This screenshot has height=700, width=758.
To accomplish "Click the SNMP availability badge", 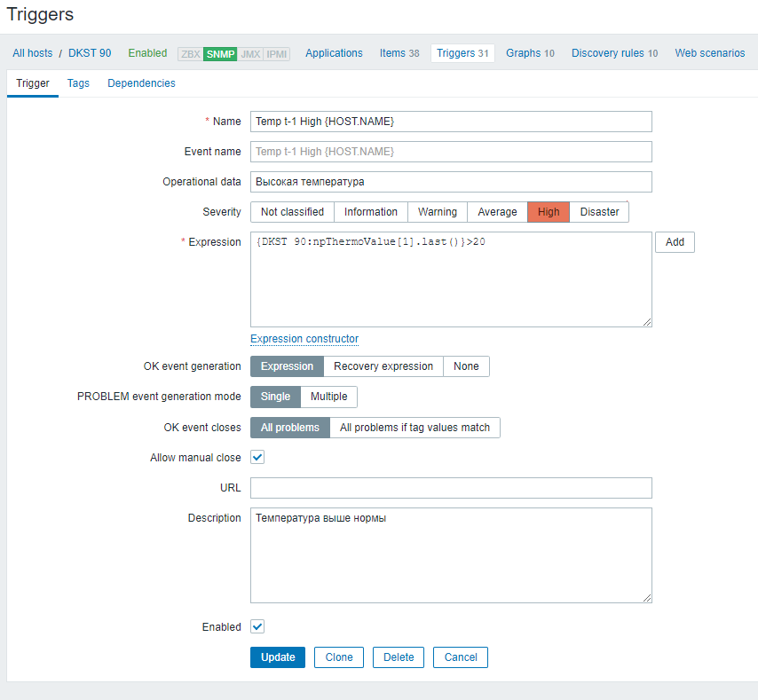I will [x=219, y=53].
